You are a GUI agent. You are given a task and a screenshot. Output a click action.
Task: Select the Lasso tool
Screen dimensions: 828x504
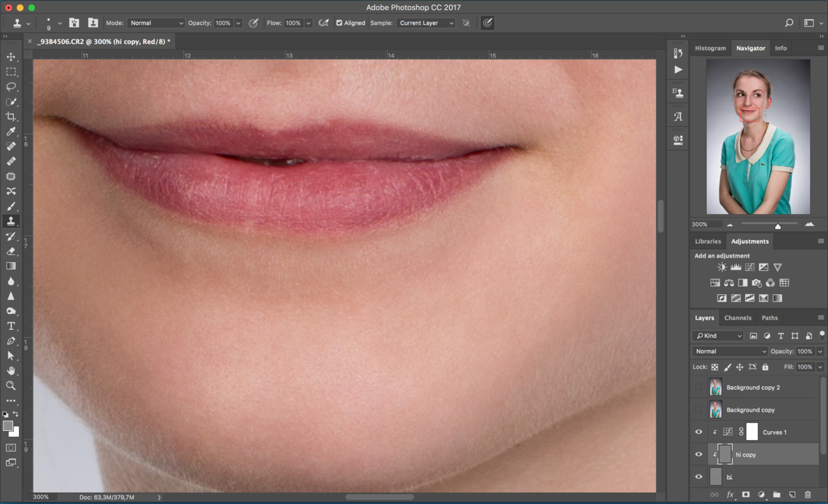11,87
